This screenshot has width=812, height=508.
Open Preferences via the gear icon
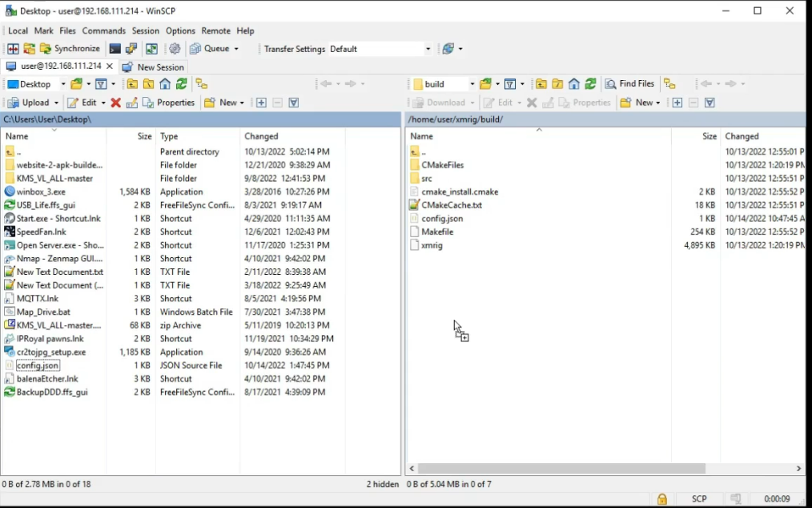point(175,49)
